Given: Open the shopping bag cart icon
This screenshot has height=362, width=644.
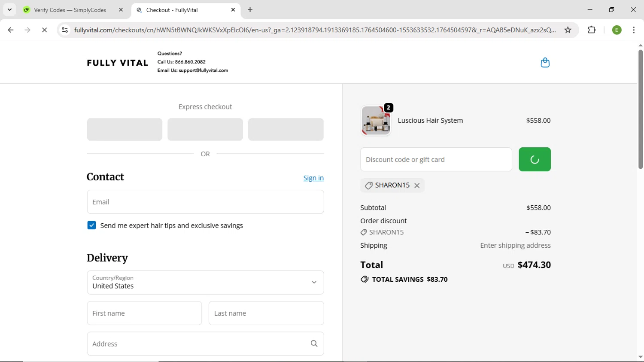Looking at the screenshot, I should point(545,63).
